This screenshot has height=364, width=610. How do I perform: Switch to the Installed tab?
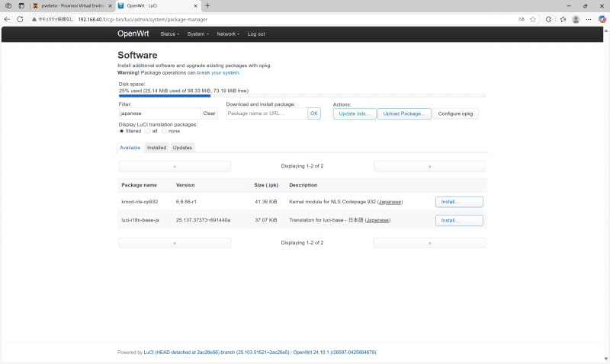pyautogui.click(x=156, y=148)
